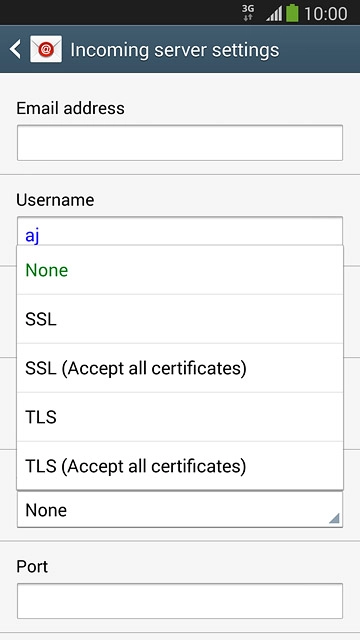
Task: Select TLS (Accept all certificates) option
Action: point(180,466)
